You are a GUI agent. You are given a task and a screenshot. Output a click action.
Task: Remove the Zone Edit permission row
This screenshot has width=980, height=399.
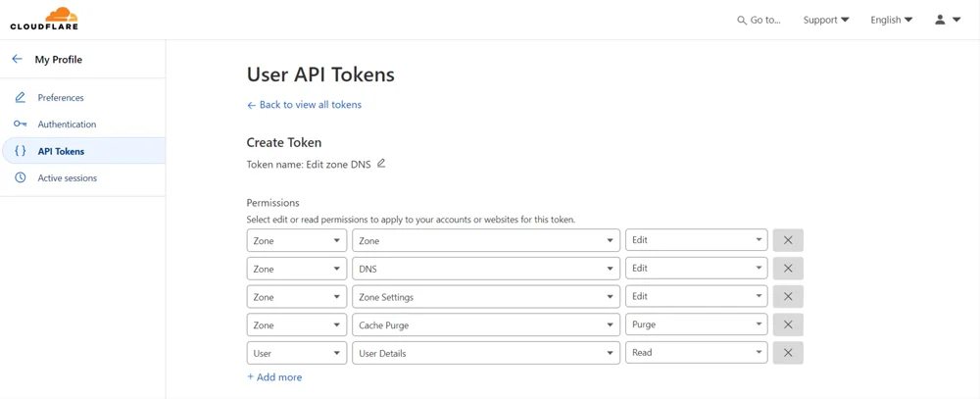tap(788, 240)
